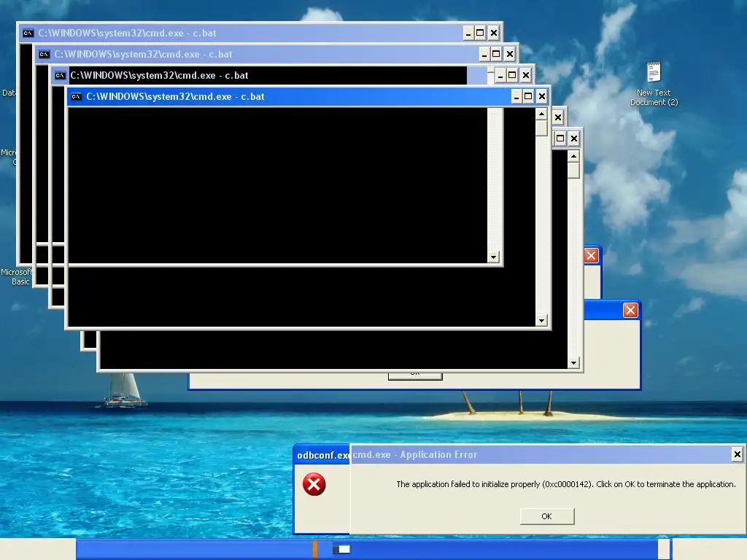Click scroll-up arrow of hidden rear cmd window
The height and width of the screenshot is (560, 747).
click(x=573, y=156)
